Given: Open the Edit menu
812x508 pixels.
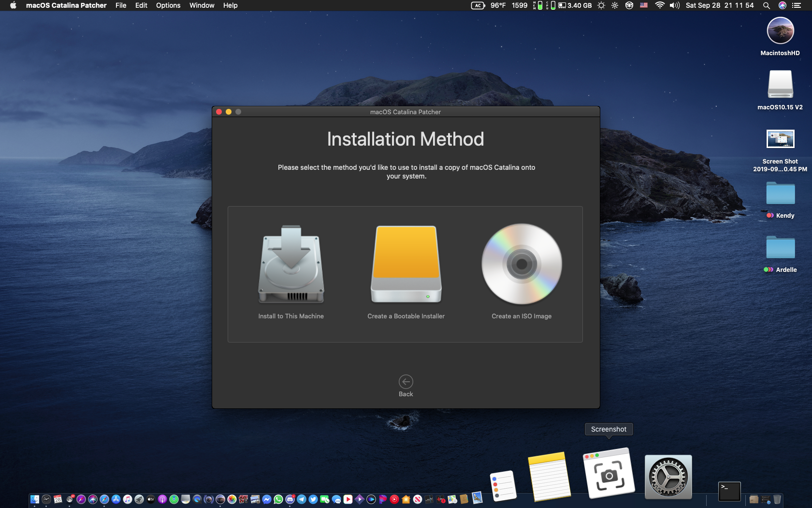Looking at the screenshot, I should [x=141, y=5].
